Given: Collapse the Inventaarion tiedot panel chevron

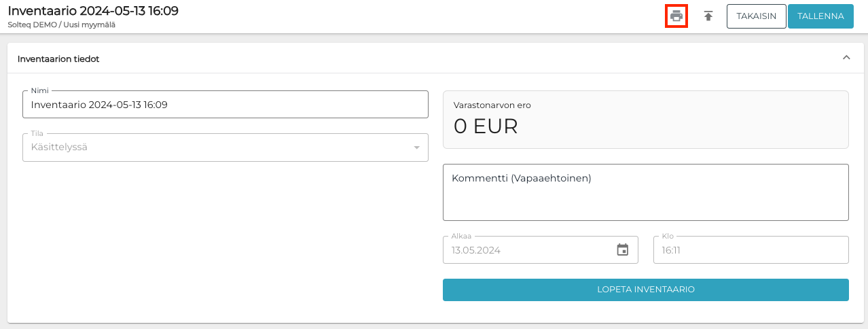Looking at the screenshot, I should point(846,58).
